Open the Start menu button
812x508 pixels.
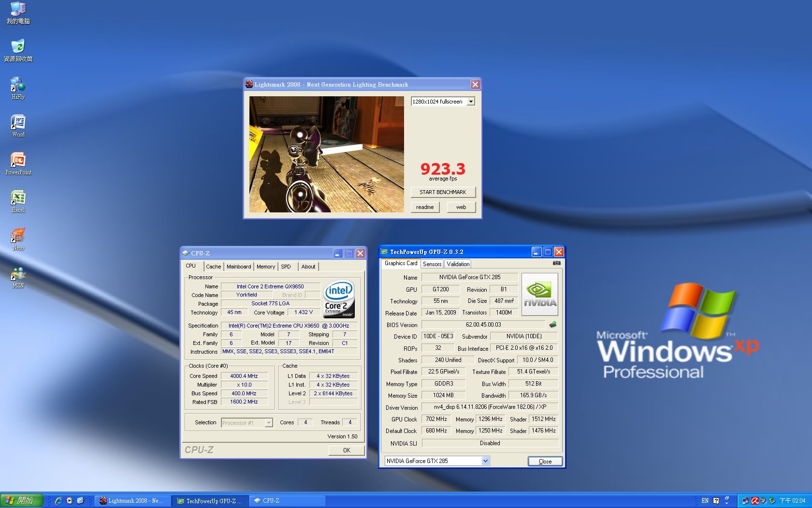pos(22,501)
